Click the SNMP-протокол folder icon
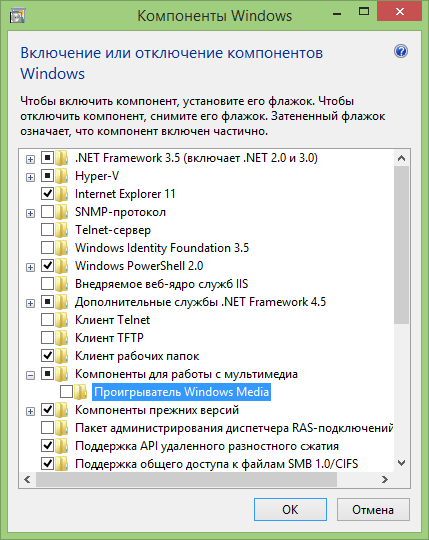 tap(62, 212)
